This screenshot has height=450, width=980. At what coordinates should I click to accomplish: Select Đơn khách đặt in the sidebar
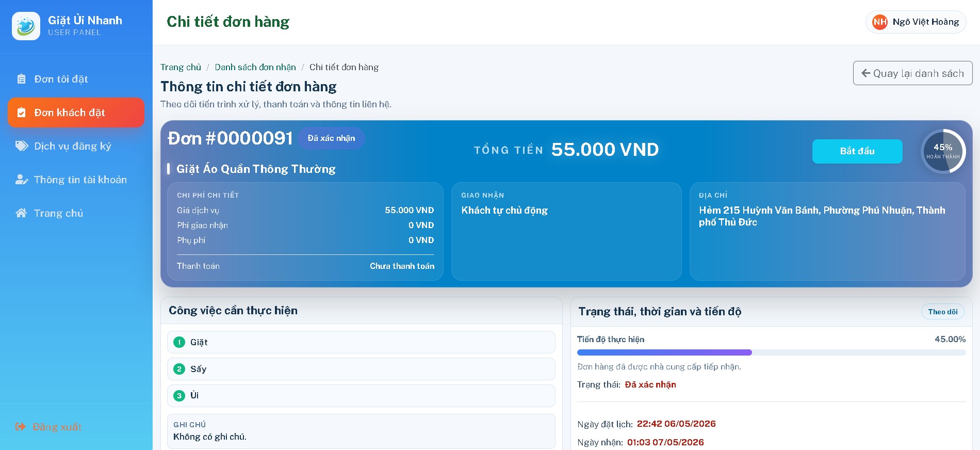pyautogui.click(x=76, y=112)
